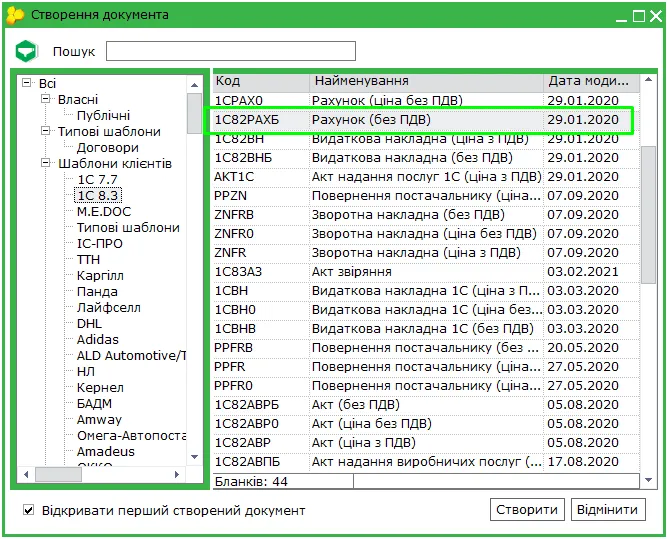The height and width of the screenshot is (539, 667).
Task: Select row '1С82АВРБ' Акт (без ПДВ)
Action: coord(426,405)
